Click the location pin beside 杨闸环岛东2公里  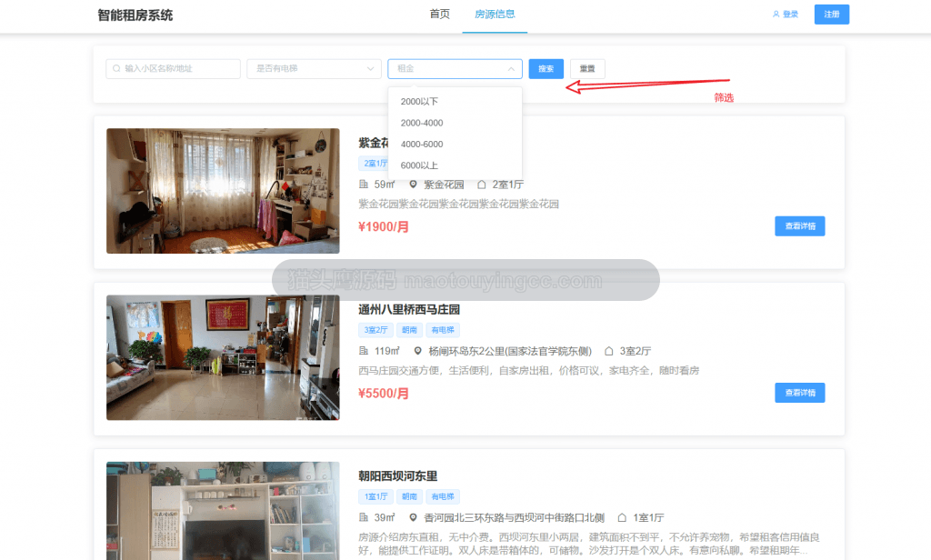tap(418, 351)
